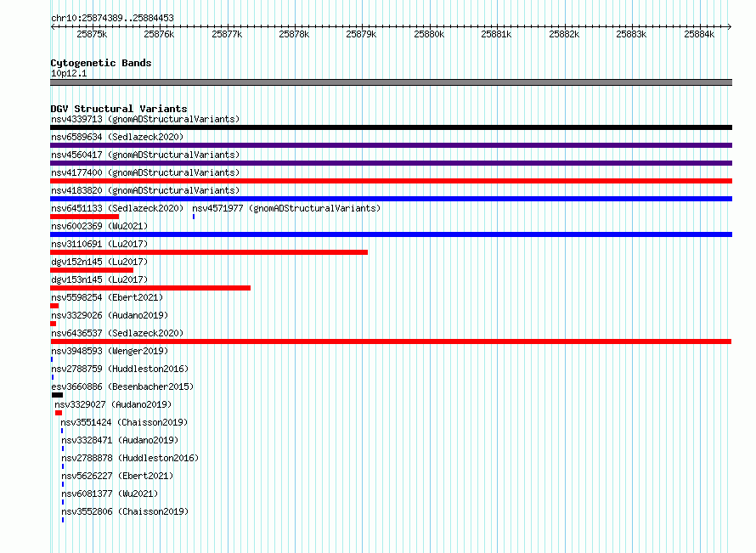Select the blue nsv6002369 variant bar
The width and height of the screenshot is (756, 553).
point(391,234)
